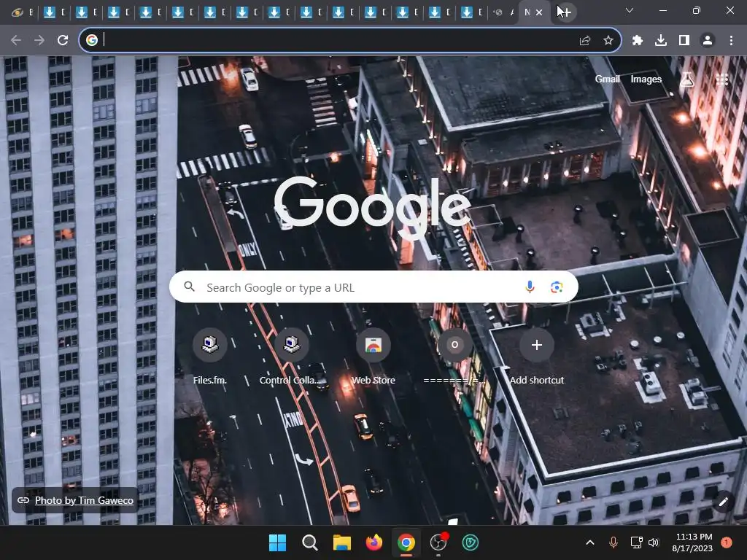Viewport: 747px width, 560px height.
Task: Open the Chrome profile menu
Action: [x=708, y=41]
